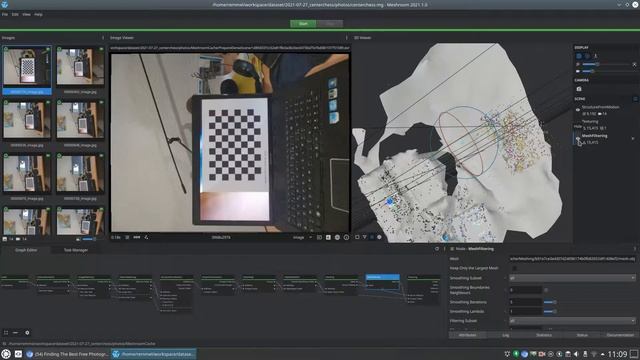
Task: Click the show hidden tray icons arrow
Action: pos(602,354)
